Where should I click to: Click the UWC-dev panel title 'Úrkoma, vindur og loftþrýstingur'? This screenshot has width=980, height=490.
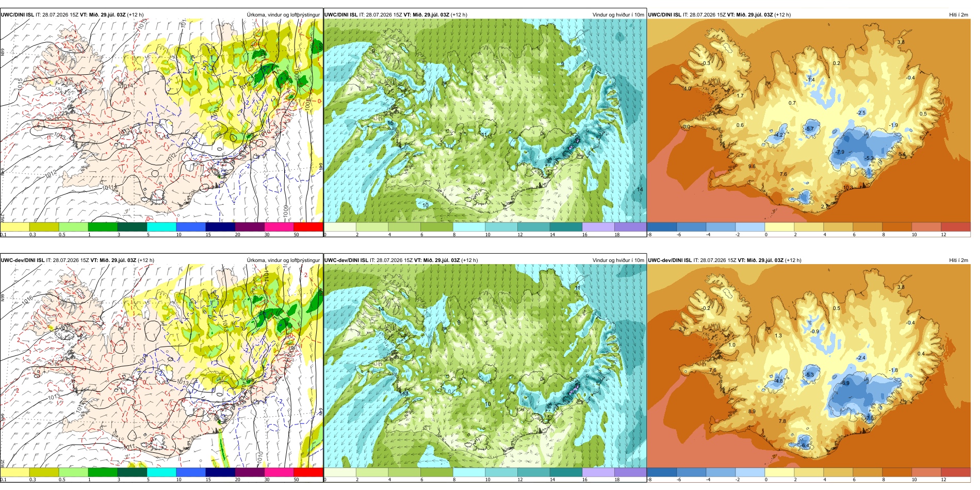(x=283, y=260)
